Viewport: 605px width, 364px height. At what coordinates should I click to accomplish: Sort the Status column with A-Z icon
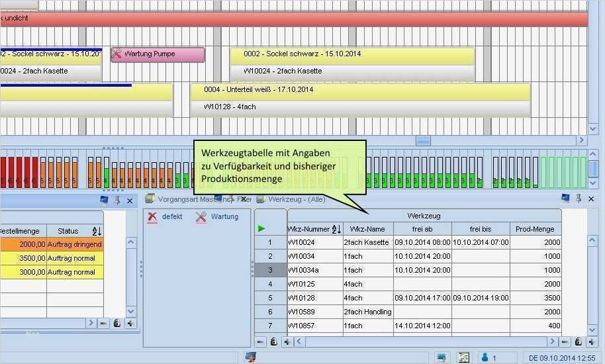tap(97, 231)
